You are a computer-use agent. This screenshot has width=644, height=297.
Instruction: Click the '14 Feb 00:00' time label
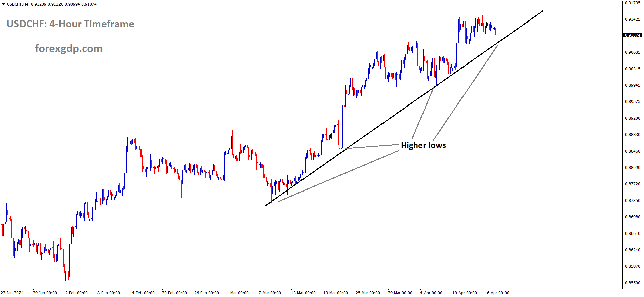142,293
